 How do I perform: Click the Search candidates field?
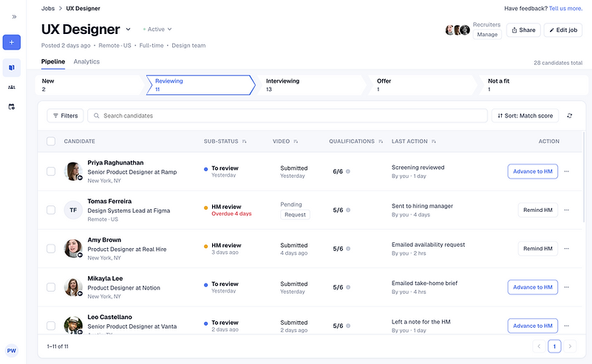pyautogui.click(x=288, y=116)
